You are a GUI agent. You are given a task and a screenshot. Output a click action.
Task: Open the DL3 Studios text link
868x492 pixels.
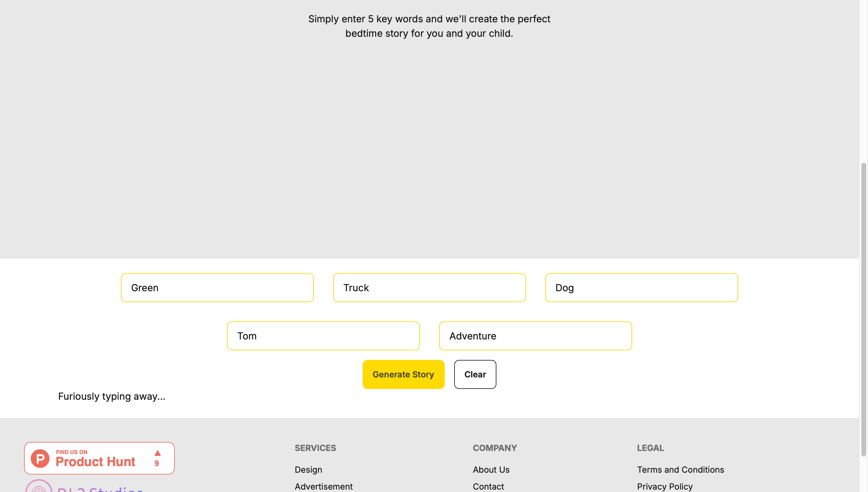[x=100, y=489]
